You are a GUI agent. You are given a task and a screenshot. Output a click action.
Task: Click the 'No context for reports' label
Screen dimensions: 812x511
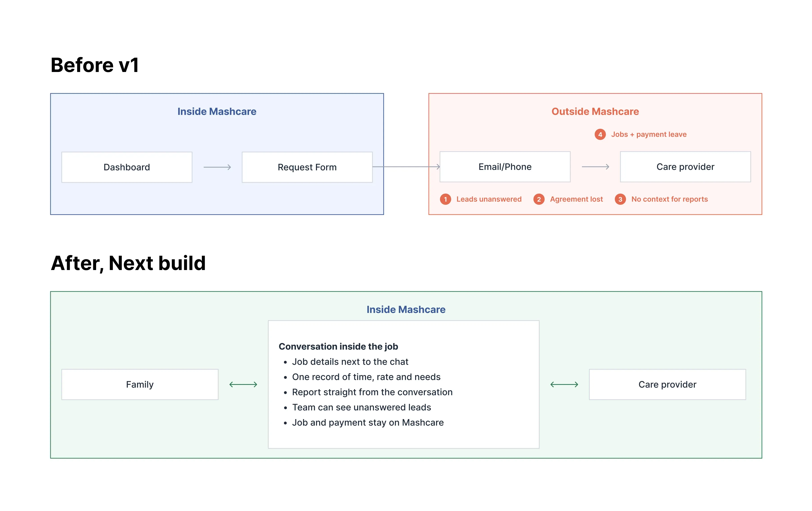(x=669, y=199)
